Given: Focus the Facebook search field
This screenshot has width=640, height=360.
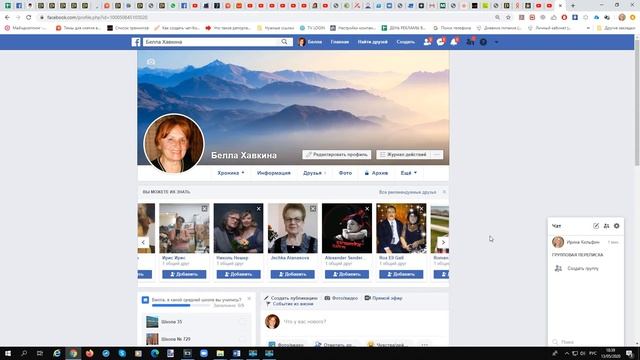Looking at the screenshot, I should [211, 42].
